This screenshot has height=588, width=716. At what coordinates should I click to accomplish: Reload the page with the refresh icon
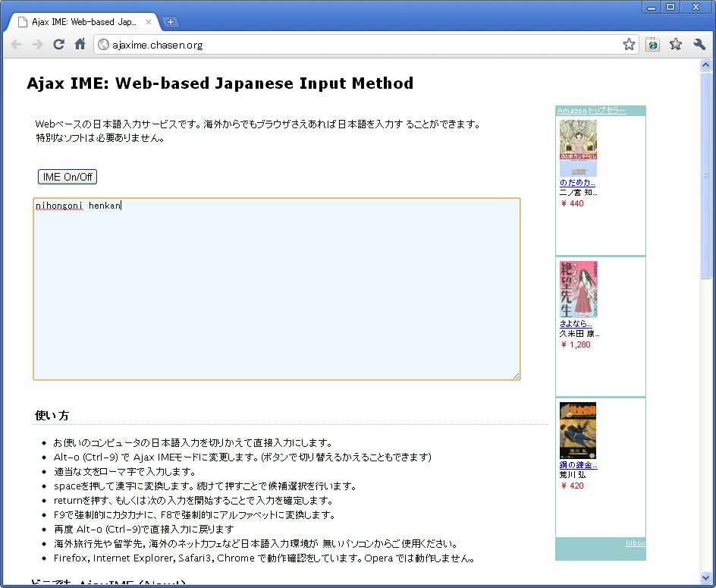coord(58,45)
